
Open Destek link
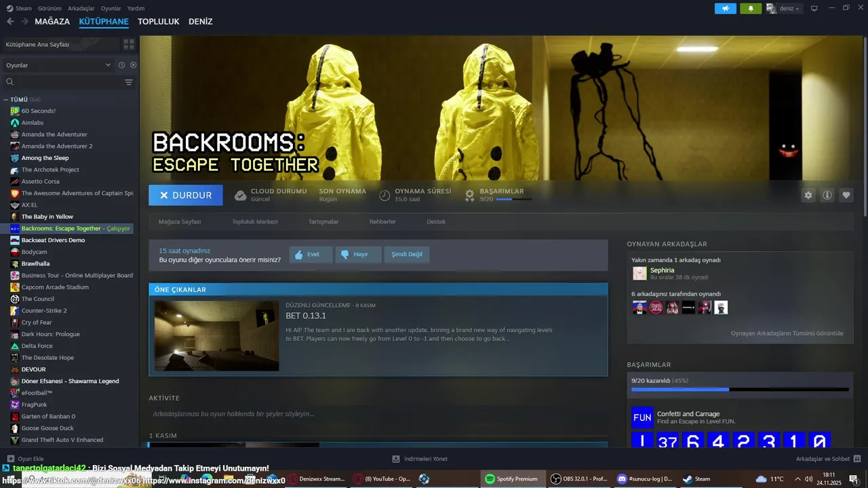pyautogui.click(x=436, y=222)
